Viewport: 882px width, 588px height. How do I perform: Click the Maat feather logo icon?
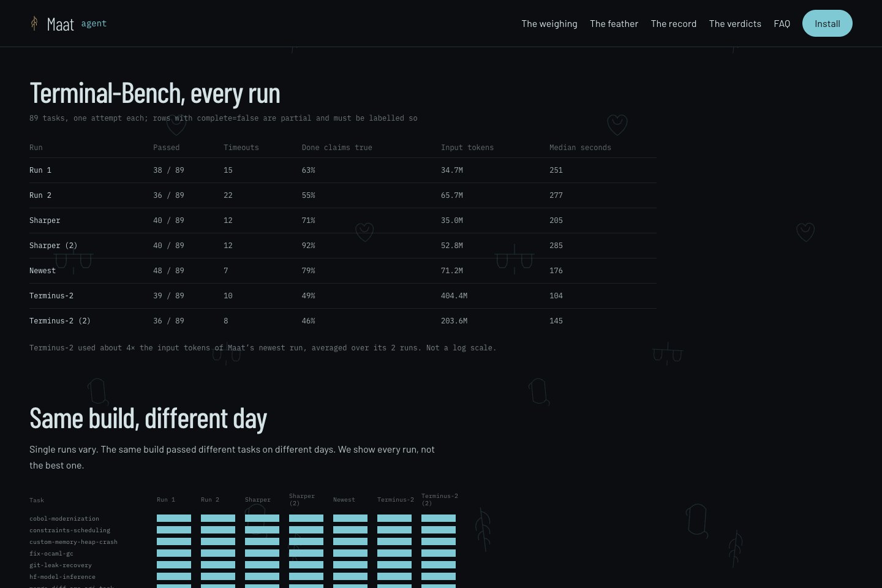pos(34,23)
